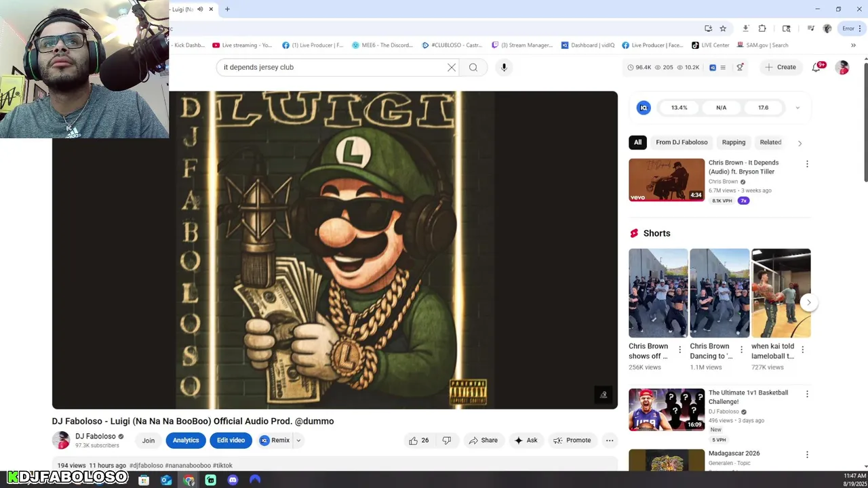Click the #tiktok hashtag

pos(222,466)
